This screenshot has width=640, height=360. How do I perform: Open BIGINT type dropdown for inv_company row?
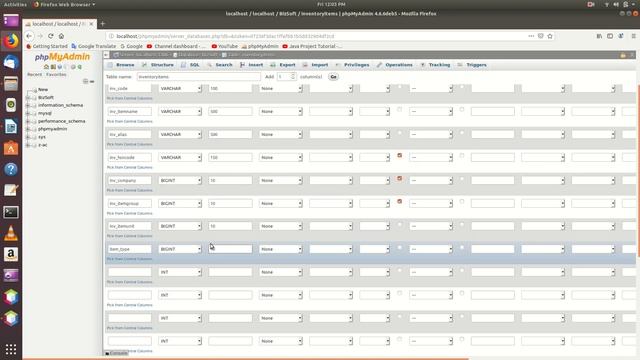[180, 180]
